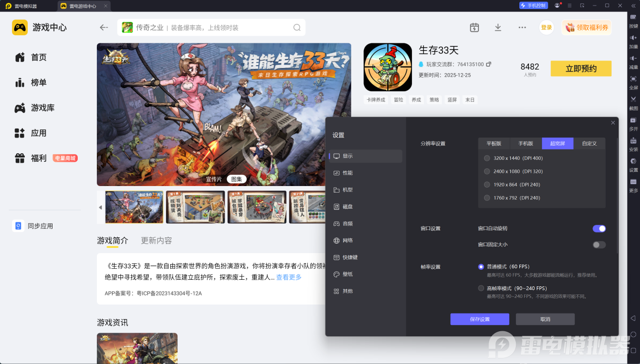Open 多开 multi-instance manager
The height and width of the screenshot is (364, 640).
click(633, 124)
